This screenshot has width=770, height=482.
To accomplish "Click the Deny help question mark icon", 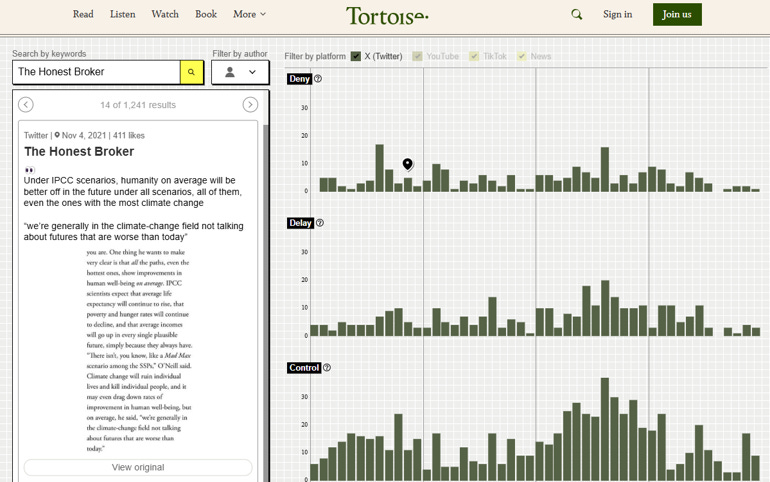I will 318,79.
